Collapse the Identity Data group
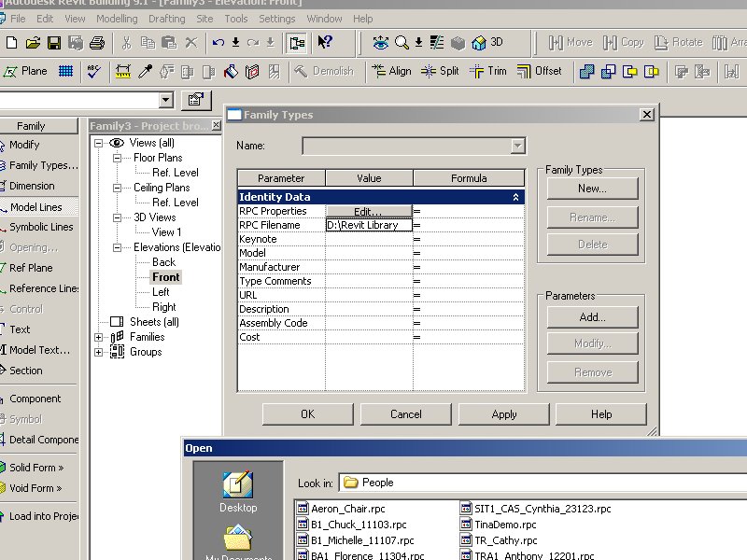Viewport: 747px width, 560px height. 515,197
